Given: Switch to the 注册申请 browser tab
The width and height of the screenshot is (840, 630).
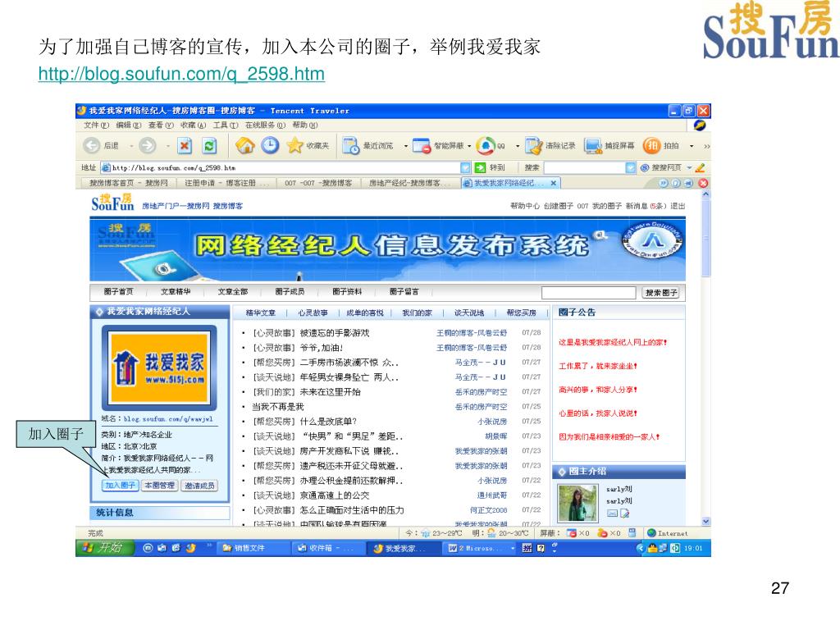Looking at the screenshot, I should tap(226, 183).
